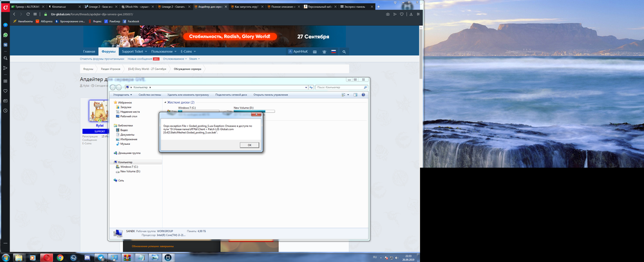This screenshot has width=644, height=262.
Task: Click the Explorer search Компьютер field
Action: pyautogui.click(x=341, y=86)
